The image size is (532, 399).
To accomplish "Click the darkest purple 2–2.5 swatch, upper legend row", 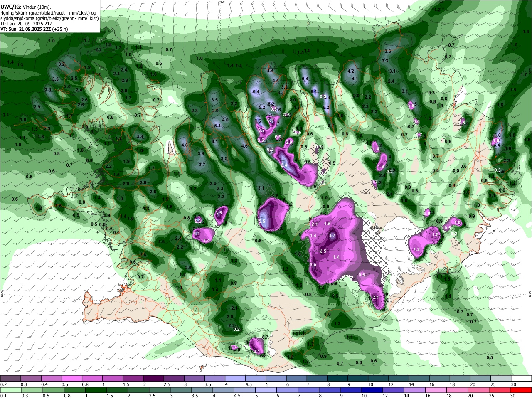I will coord(153,379).
